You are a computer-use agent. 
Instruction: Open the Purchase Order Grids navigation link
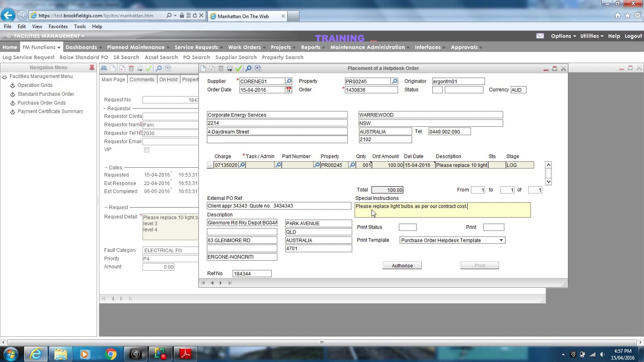point(41,103)
